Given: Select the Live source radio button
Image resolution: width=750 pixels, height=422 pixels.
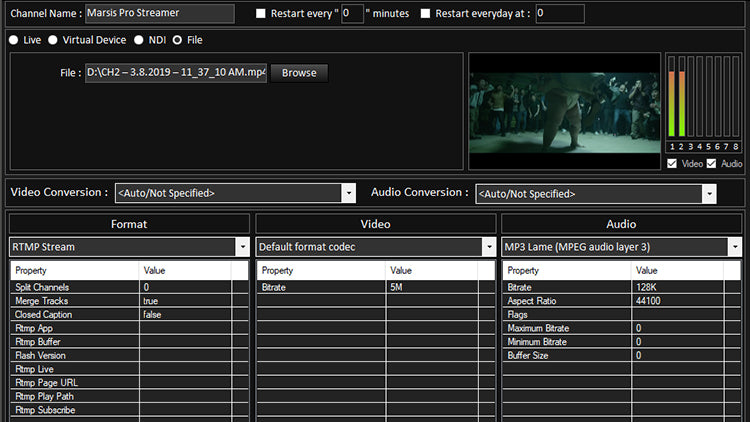Looking at the screenshot, I should 14,40.
